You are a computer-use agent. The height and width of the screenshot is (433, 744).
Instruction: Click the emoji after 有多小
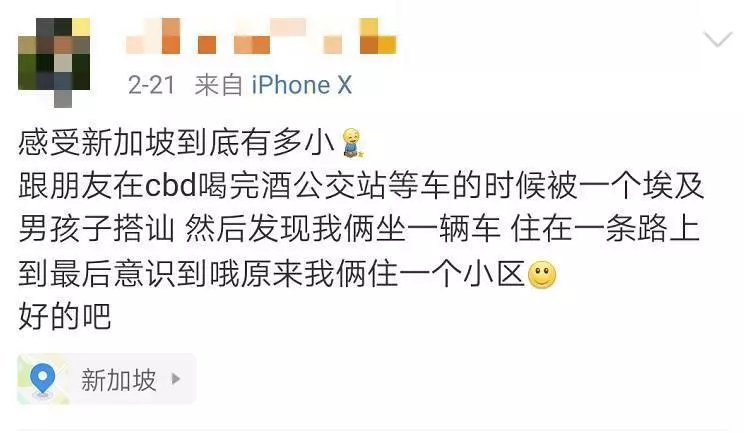pyautogui.click(x=353, y=143)
